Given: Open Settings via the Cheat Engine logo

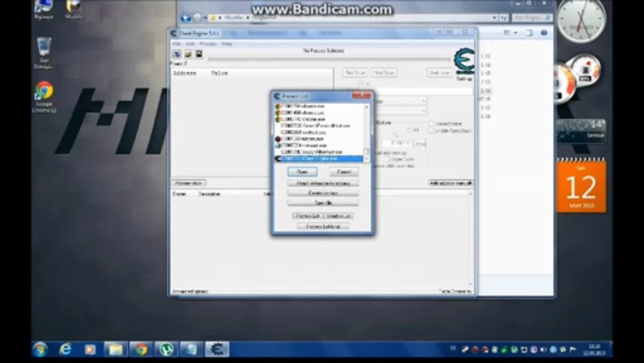Looking at the screenshot, I should (x=464, y=65).
